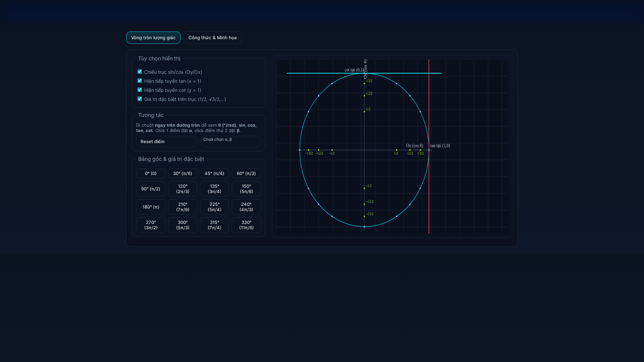644x362 pixels.
Task: Click the √2/2 label on the horizontal axis
Action: pyautogui.click(x=410, y=153)
